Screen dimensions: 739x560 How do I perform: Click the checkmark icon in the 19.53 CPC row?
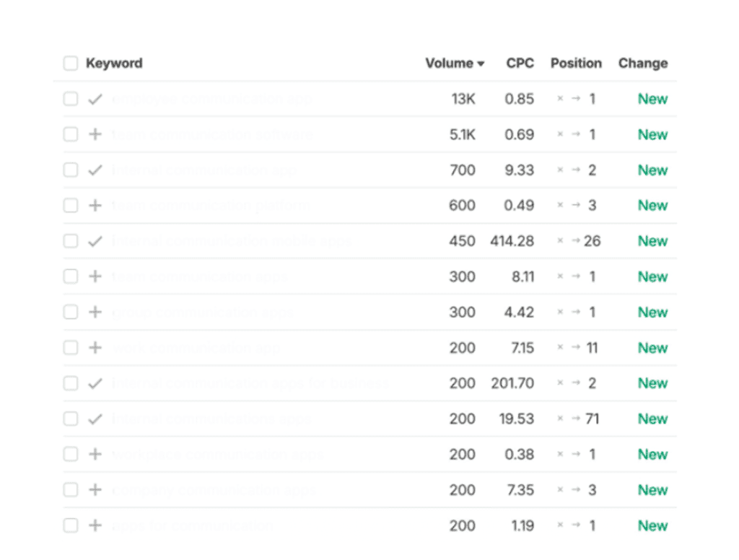[x=95, y=419]
